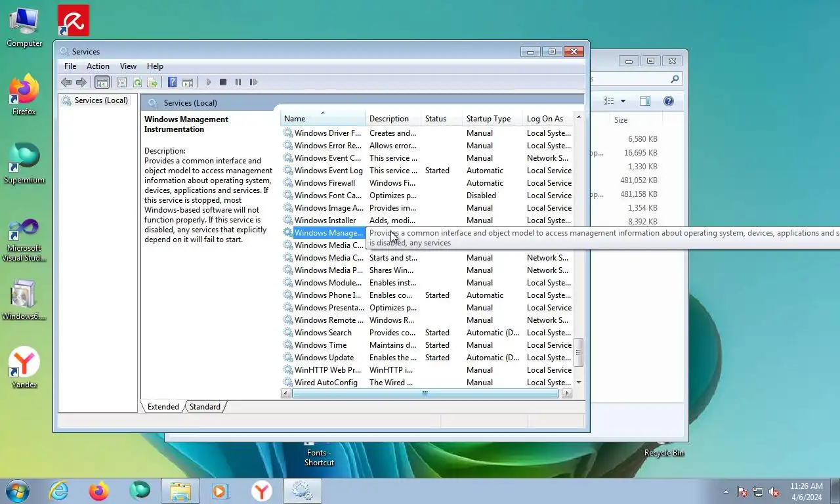Select the Windows Image A... service
Viewport: 840px width, 504px height.
[x=427, y=208]
